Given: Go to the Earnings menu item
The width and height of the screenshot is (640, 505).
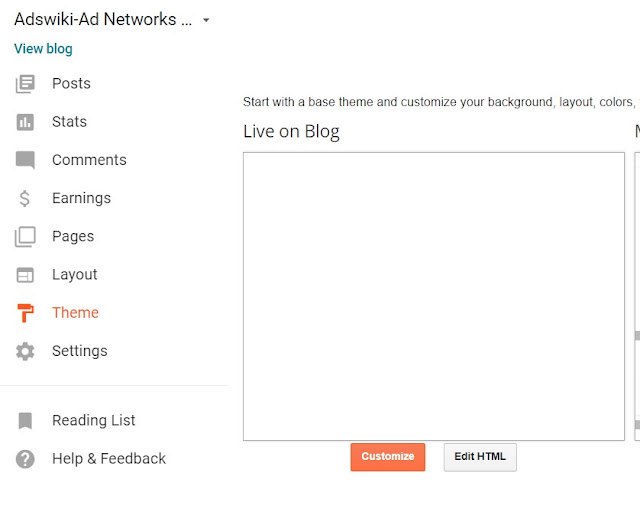Looking at the screenshot, I should [x=82, y=198].
